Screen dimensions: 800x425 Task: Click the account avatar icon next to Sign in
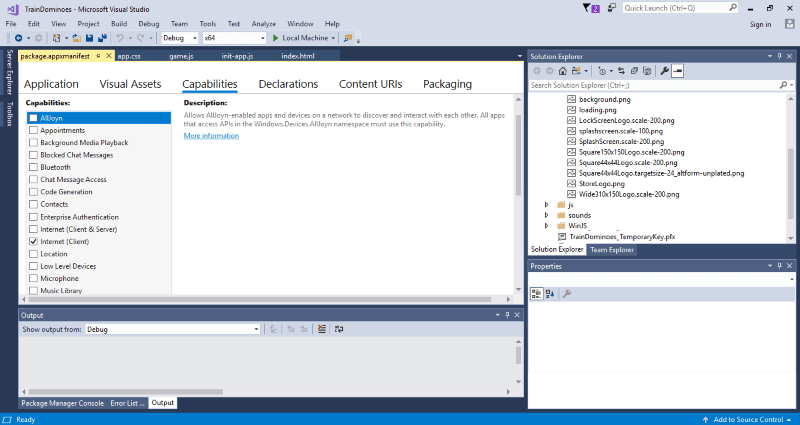(x=790, y=24)
